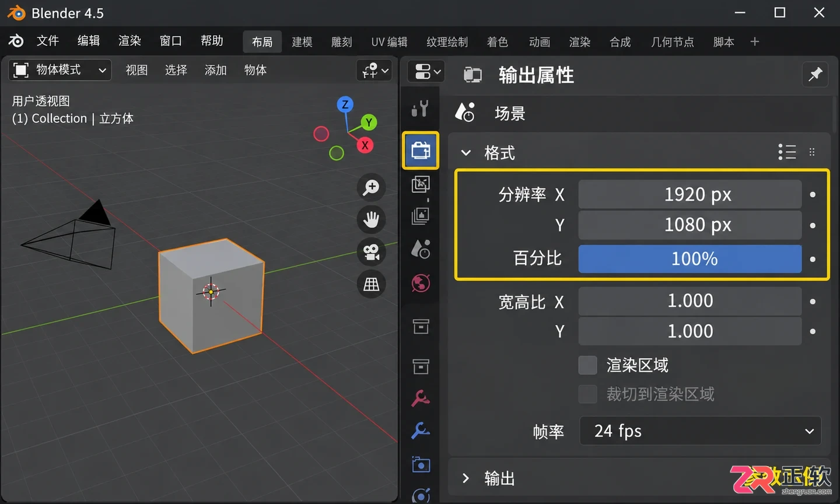Animate 百分比 property dot
This screenshot has height=504, width=840.
tap(813, 259)
